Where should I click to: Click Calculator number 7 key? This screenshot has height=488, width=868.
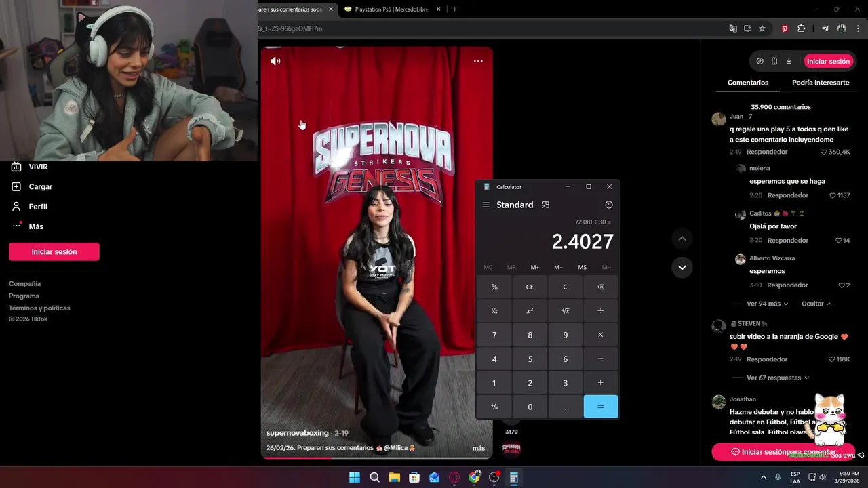click(x=494, y=335)
